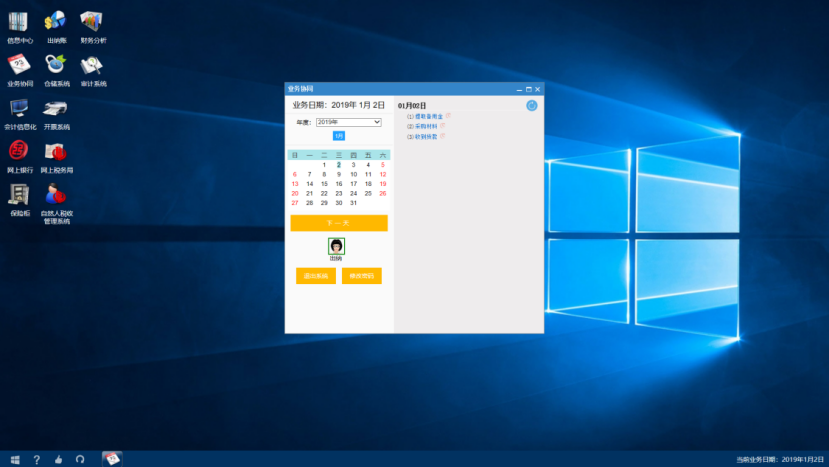Expand the 年度 2019年 dropdown
The image size is (829, 467).
[348, 122]
